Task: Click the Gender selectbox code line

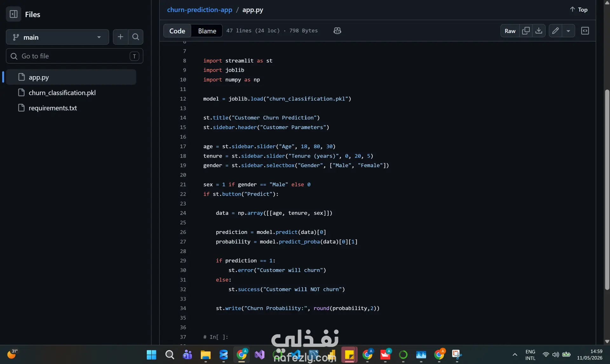Action: pyautogui.click(x=296, y=165)
